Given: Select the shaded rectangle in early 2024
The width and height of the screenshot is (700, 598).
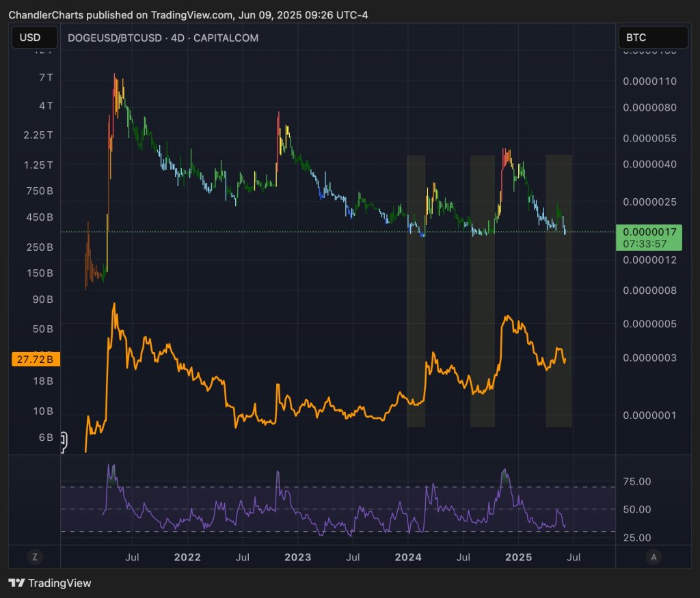Looking at the screenshot, I should 416,291.
